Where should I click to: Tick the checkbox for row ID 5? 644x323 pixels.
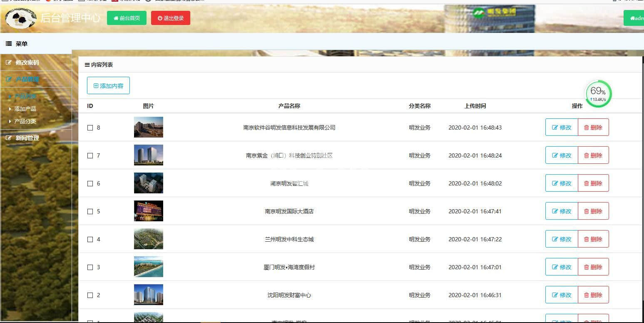pyautogui.click(x=90, y=212)
